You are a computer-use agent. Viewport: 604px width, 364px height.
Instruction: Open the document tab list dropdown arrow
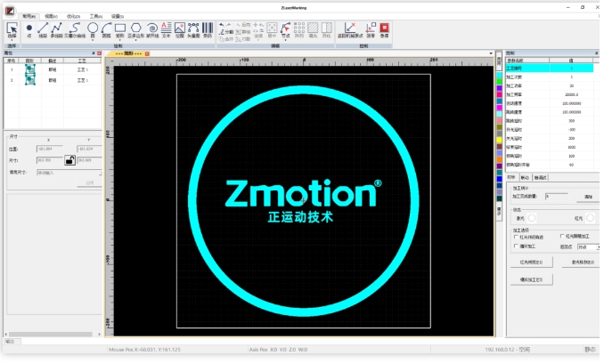(491, 53)
